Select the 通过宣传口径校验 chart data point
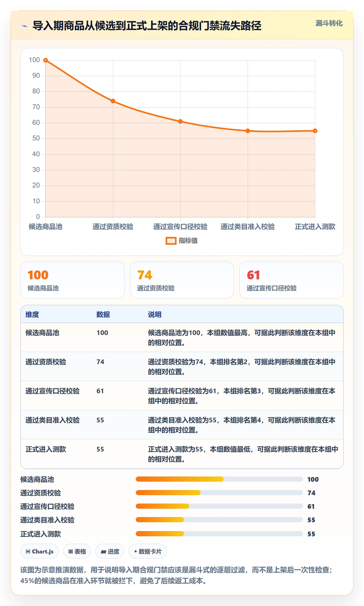The image size is (364, 606). click(x=180, y=121)
